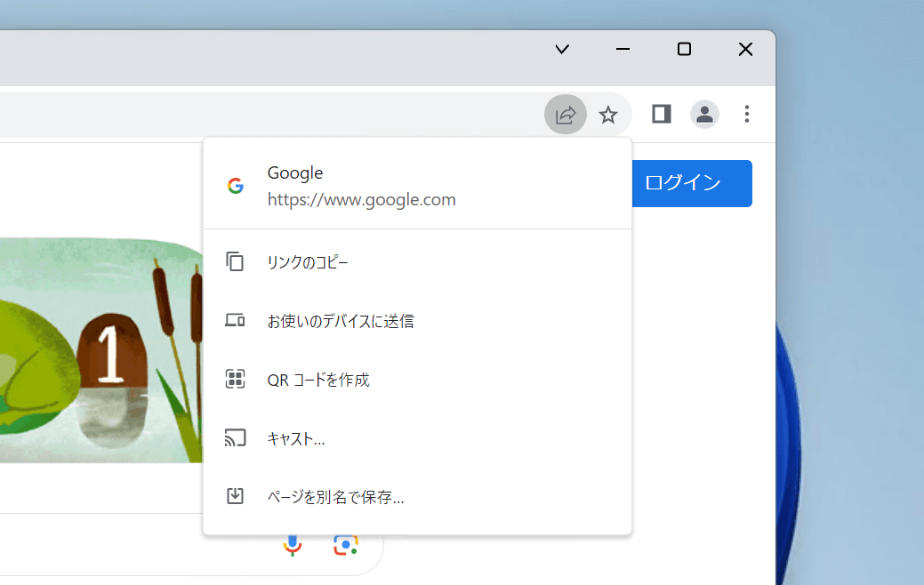Bookmark this tab with the star icon
This screenshot has width=924, height=585.
point(608,115)
